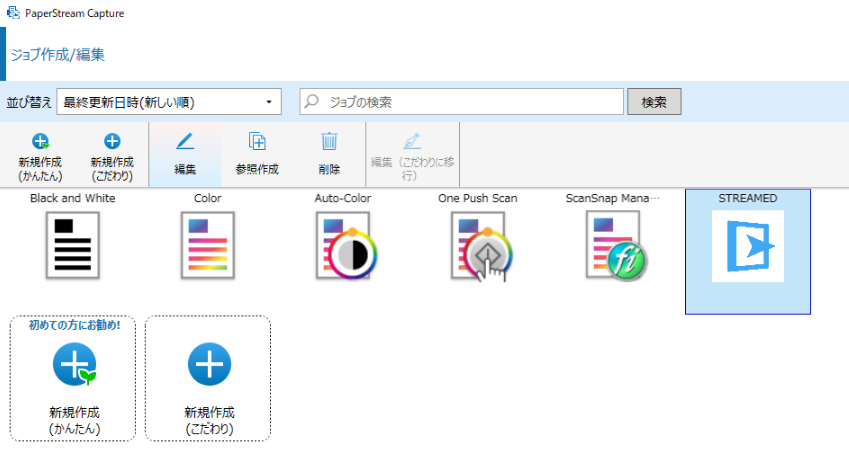849x457 pixels.
Task: Click the large 新規作成(かんたん) tile
Action: (x=75, y=378)
